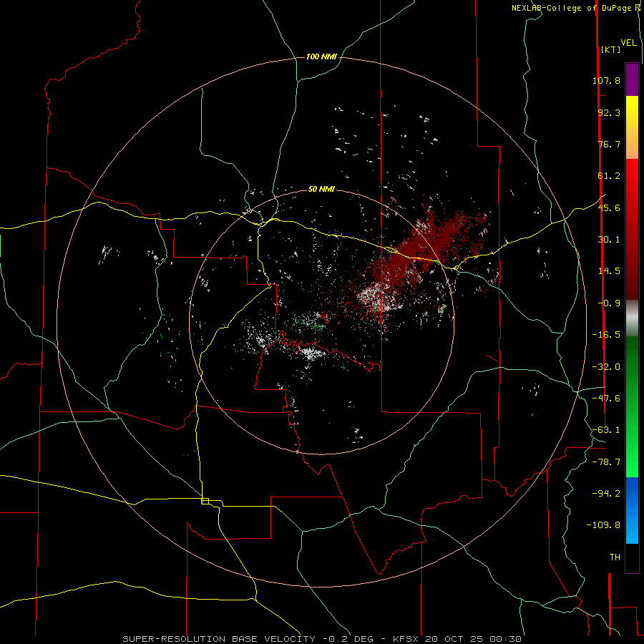Click the -78.7 velocity legend value

pos(606,462)
